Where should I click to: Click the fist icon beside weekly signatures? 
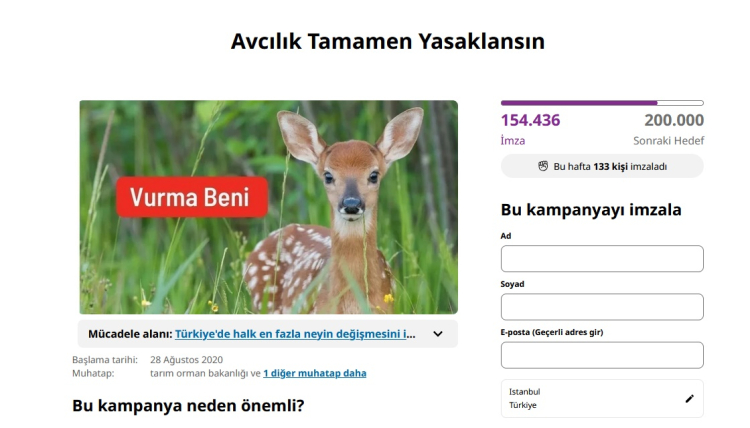543,166
